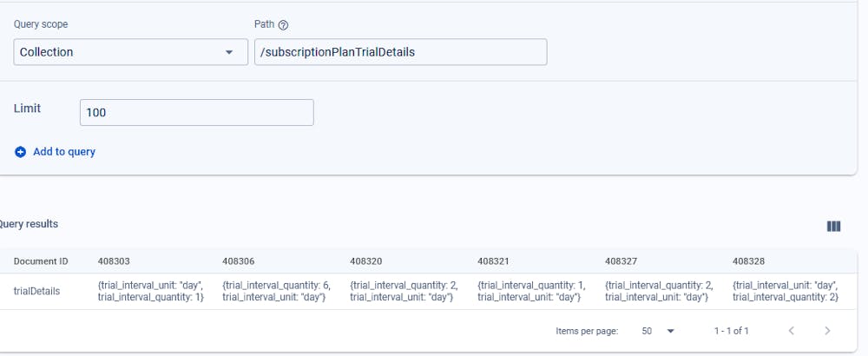This screenshot has width=868, height=356.
Task: Expand the Items per page dropdown
Action: pyautogui.click(x=658, y=331)
